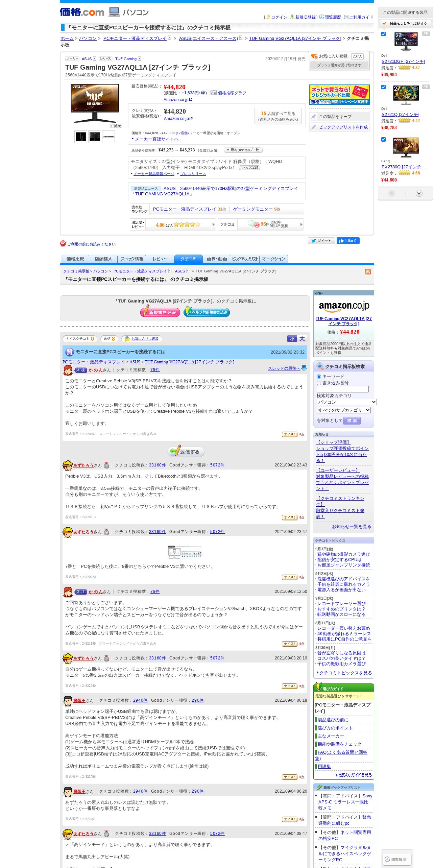Switch to the 価格比較 tab

pos(75,259)
